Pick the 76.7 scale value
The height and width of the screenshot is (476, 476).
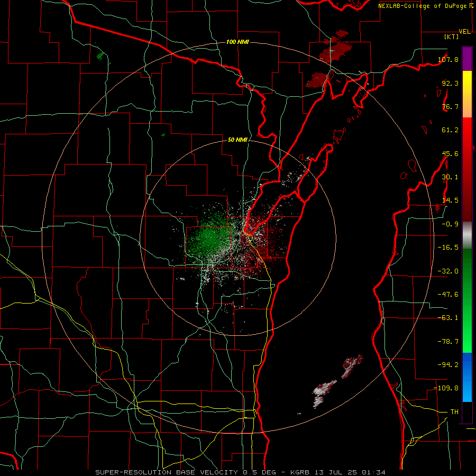pyautogui.click(x=450, y=106)
